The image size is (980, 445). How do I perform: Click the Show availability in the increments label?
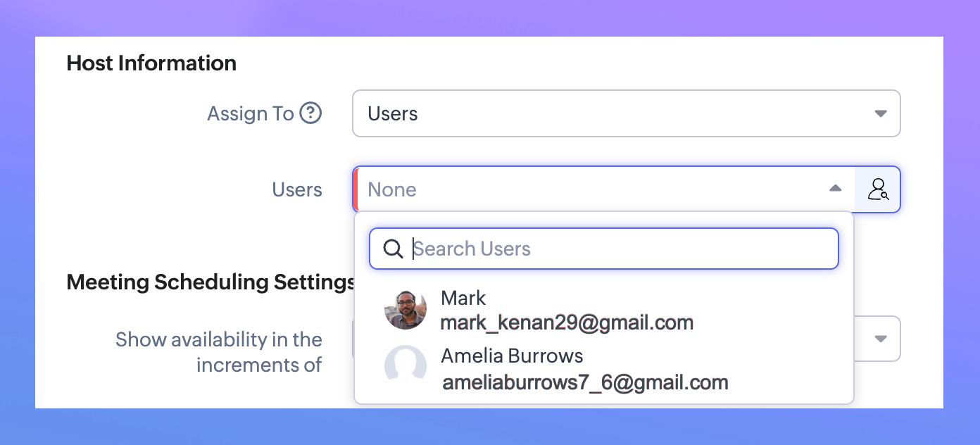click(219, 352)
